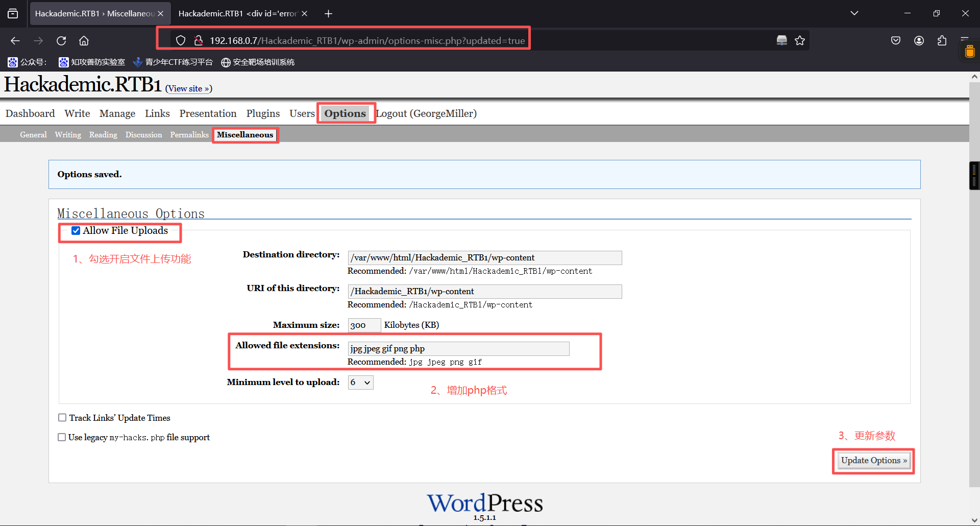Go to the Dashboard menu

(x=30, y=113)
